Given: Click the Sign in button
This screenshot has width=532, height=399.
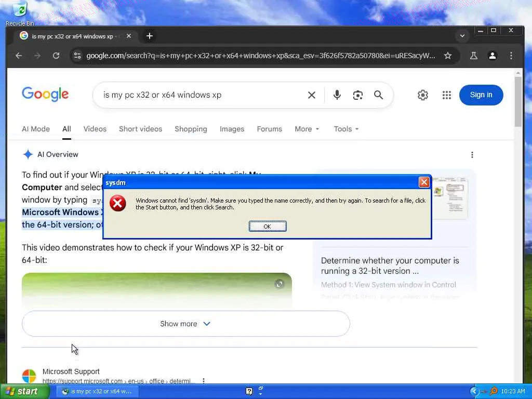Looking at the screenshot, I should 481,95.
